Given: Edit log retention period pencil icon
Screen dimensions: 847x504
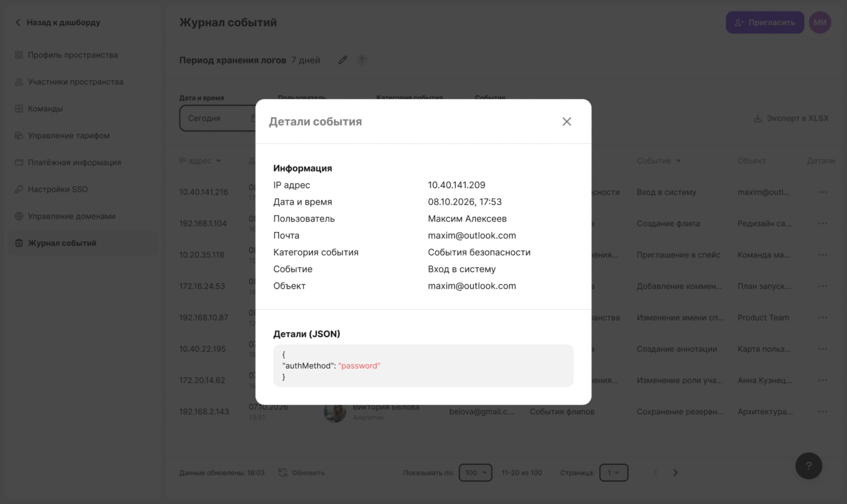Looking at the screenshot, I should (x=343, y=60).
